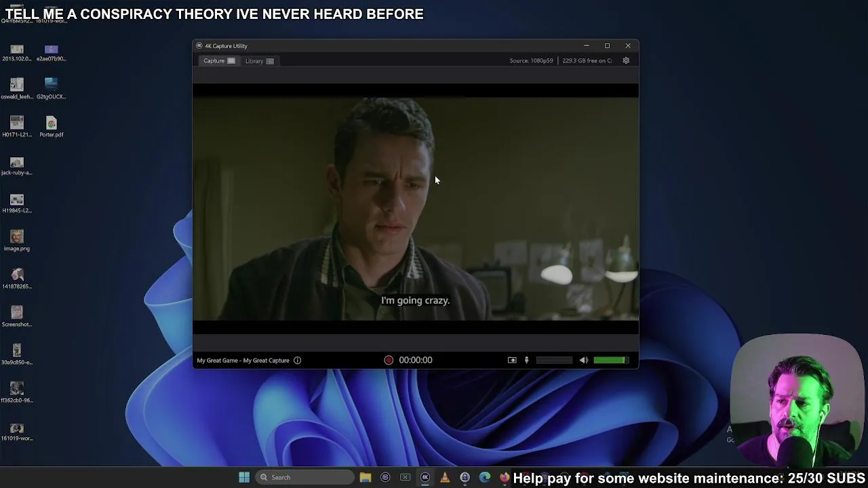The height and width of the screenshot is (488, 868).
Task: Select the jack-ruby-a... desktop file
Action: point(17,165)
